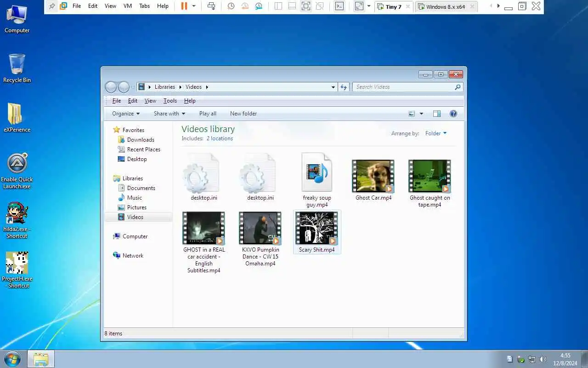The image size is (588, 368).
Task: Click the pin icon in VMware toolbar
Action: [x=52, y=6]
